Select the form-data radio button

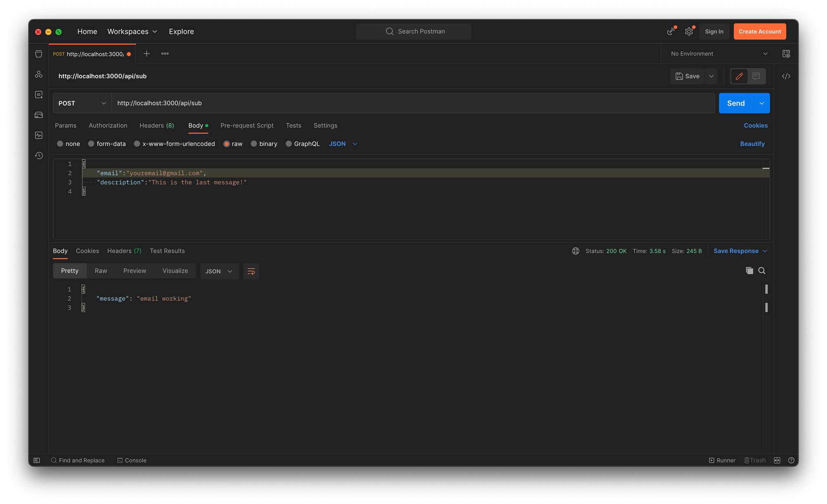coord(91,144)
